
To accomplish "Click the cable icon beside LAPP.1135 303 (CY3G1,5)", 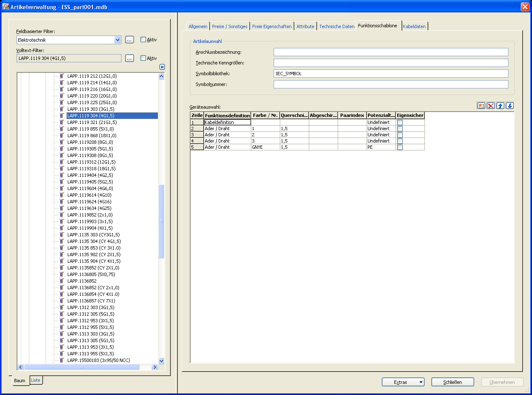I will point(62,235).
